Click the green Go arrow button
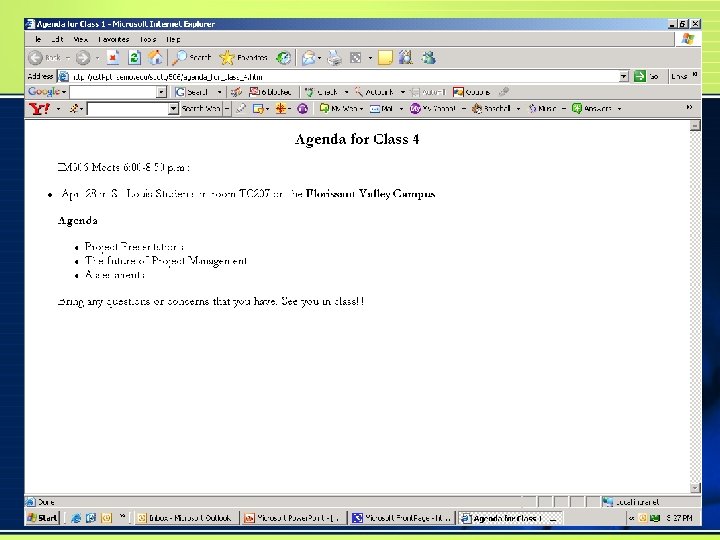 coord(640,76)
